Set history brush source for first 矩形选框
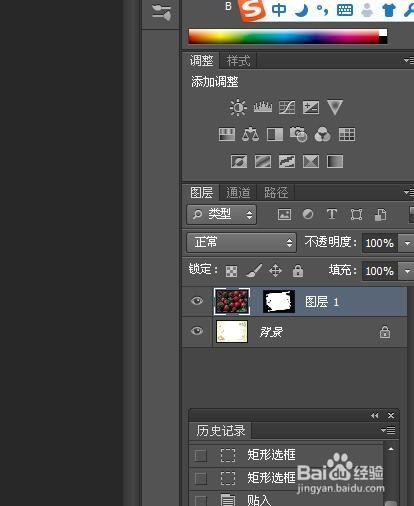 pos(201,455)
